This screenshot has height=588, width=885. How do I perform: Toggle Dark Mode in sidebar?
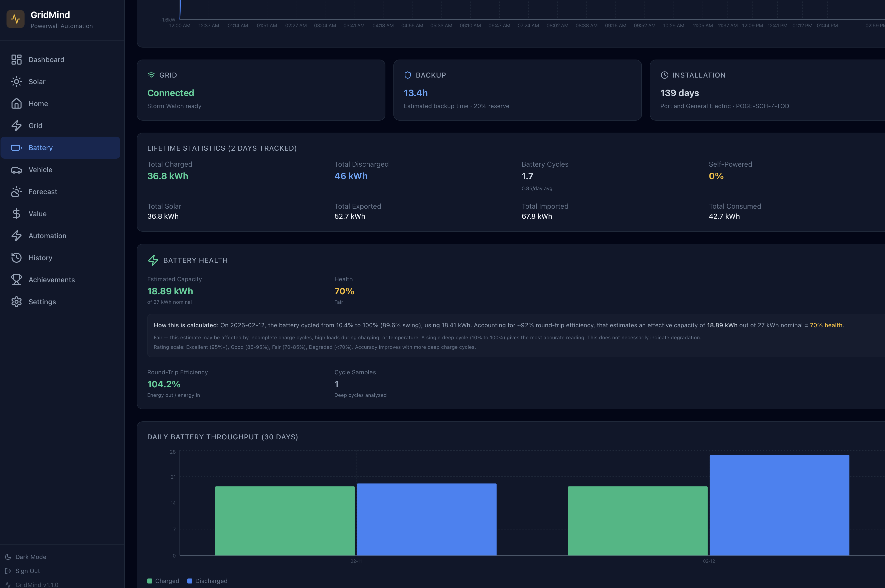[31, 557]
